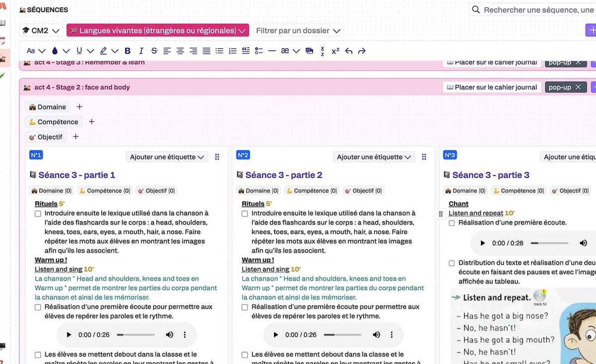This screenshot has width=596, height=364.
Task: Open the 'Langues vivantes' subject filter
Action: [x=157, y=31]
